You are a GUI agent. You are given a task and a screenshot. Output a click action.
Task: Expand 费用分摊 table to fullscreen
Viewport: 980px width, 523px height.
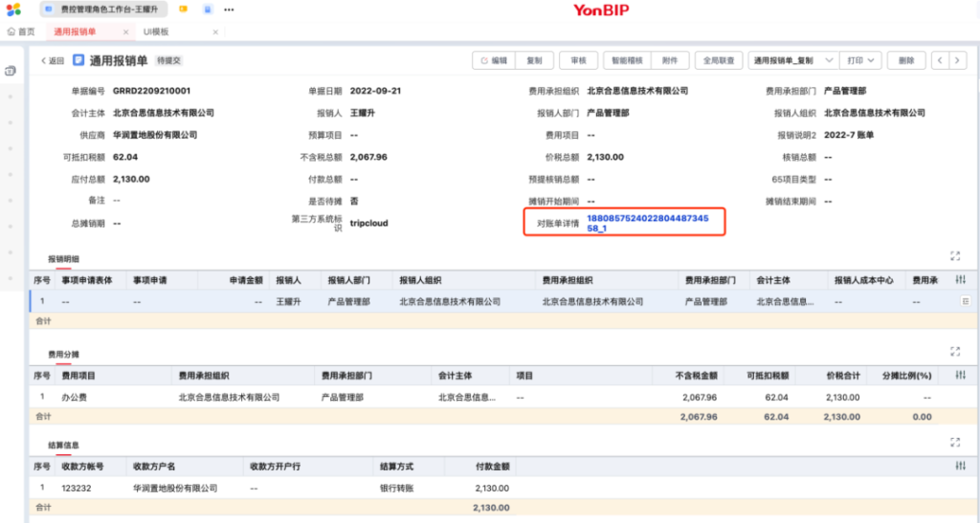pyautogui.click(x=955, y=351)
